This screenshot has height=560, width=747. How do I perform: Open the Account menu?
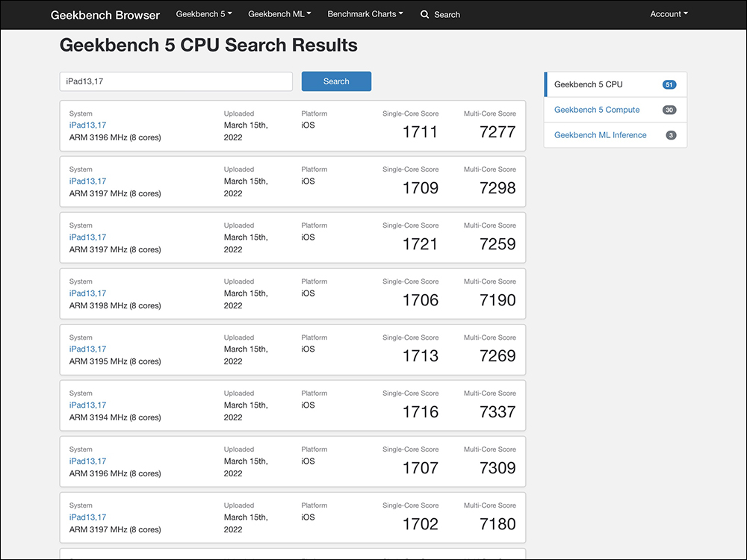coord(669,14)
